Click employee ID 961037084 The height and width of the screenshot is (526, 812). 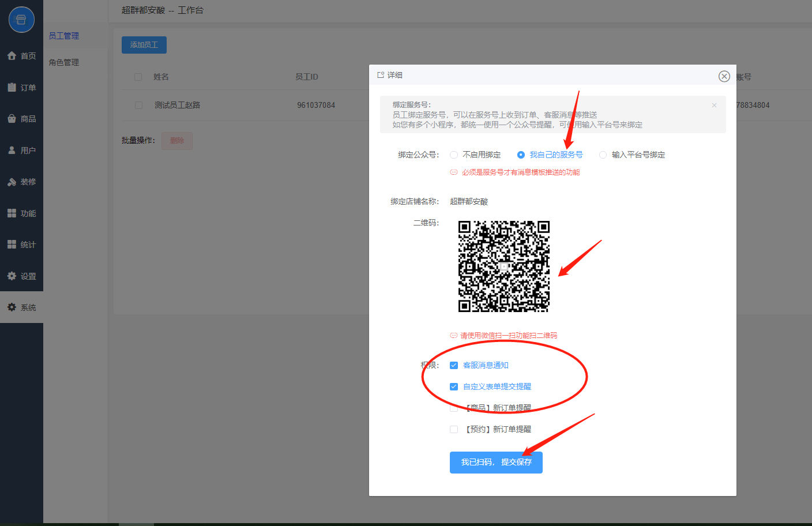pos(316,105)
